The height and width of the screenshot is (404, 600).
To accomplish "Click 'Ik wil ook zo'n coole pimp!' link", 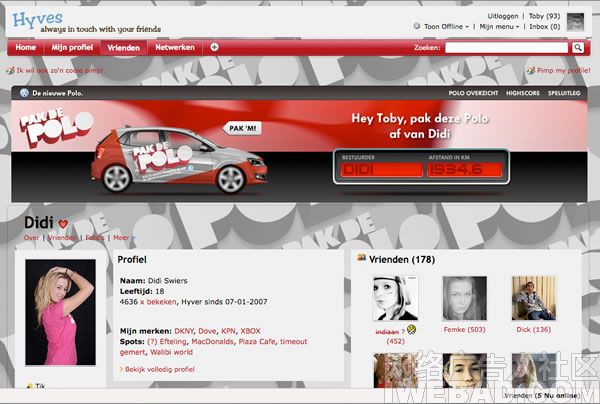I will 60,70.
